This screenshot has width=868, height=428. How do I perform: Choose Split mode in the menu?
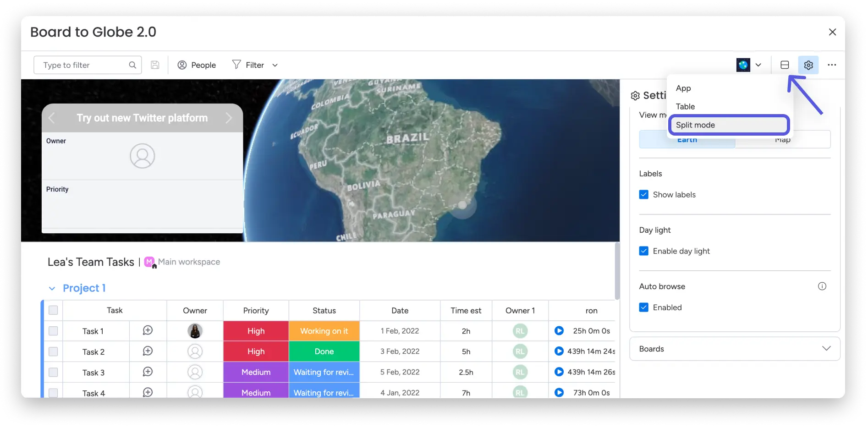pos(729,125)
